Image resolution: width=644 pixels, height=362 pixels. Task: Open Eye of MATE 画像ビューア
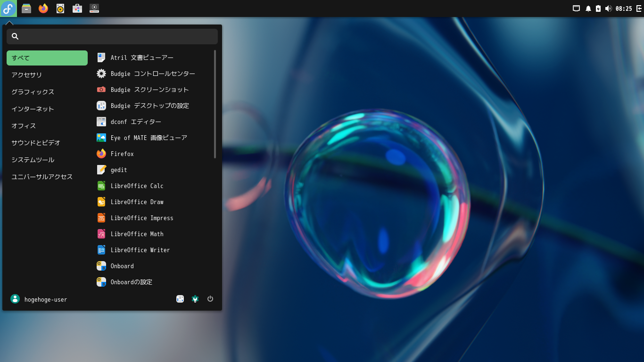(x=153, y=138)
